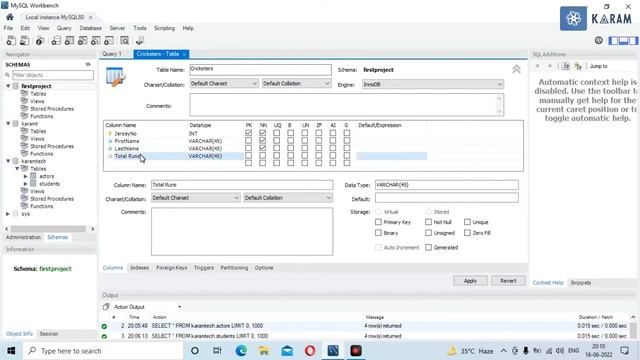640x360 pixels.
Task: Open inspector for selected object
Action: 40,40
